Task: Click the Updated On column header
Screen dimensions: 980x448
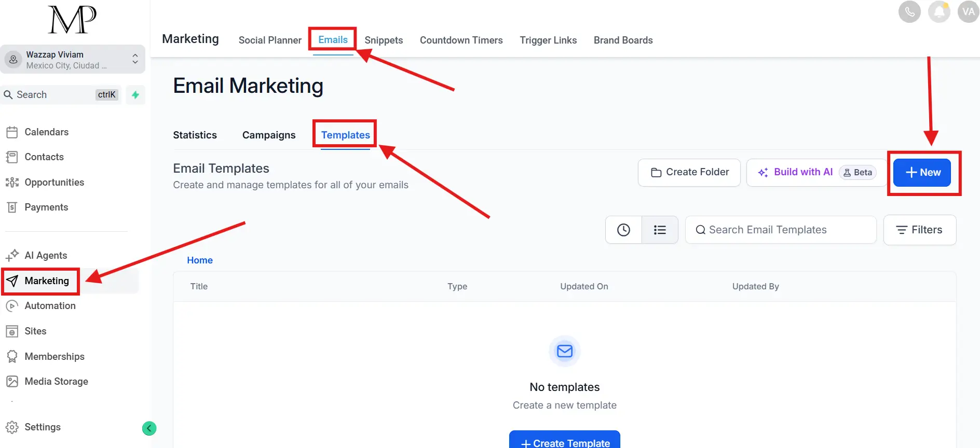Action: pos(584,287)
